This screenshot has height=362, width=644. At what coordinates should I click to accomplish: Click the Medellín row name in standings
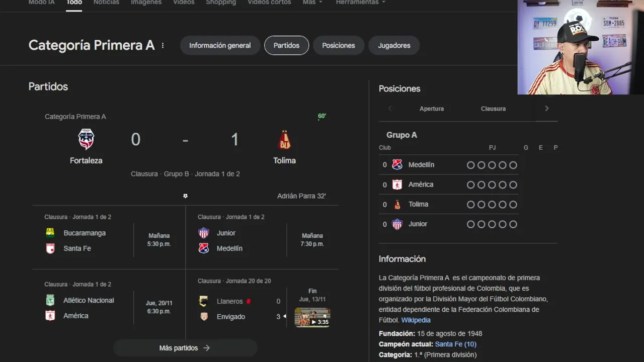[421, 164]
